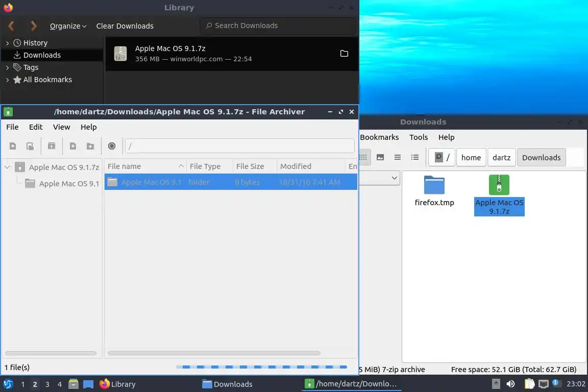
Task: Click the Search Downloads field
Action: click(278, 26)
